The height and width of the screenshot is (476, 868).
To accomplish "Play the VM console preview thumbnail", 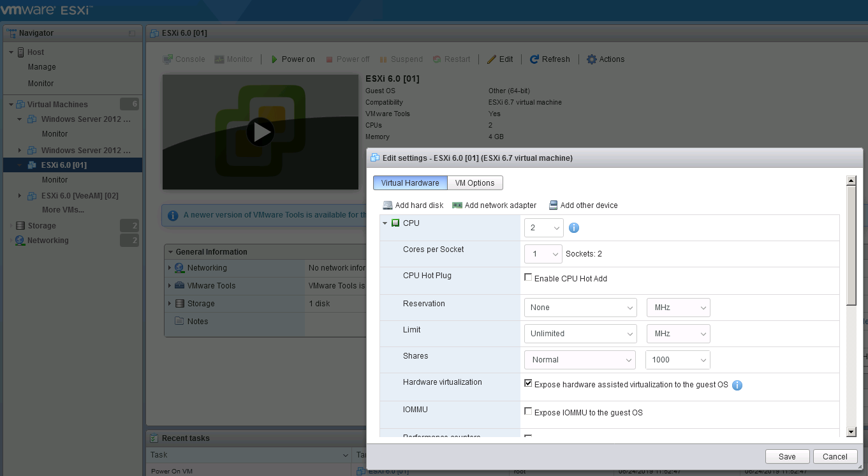I will [x=260, y=132].
